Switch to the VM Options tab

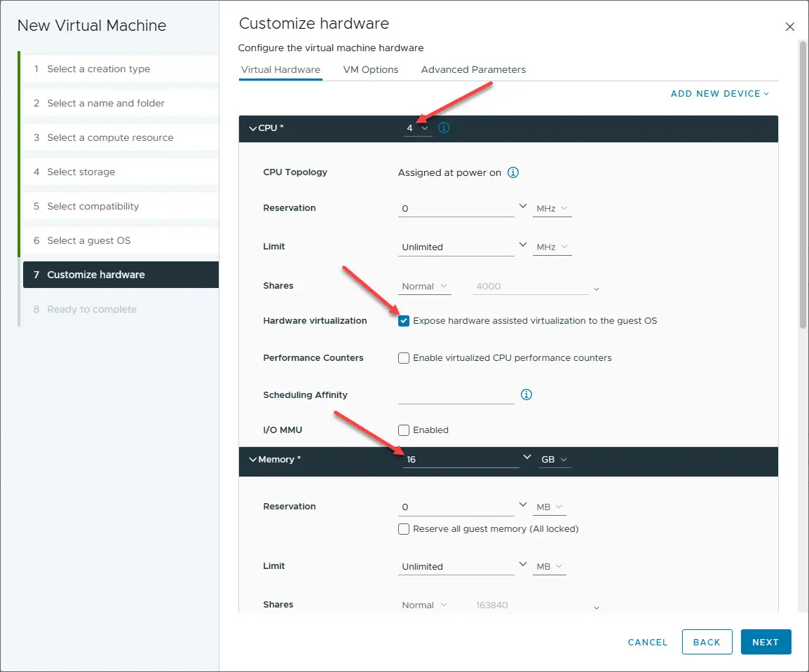coord(371,70)
